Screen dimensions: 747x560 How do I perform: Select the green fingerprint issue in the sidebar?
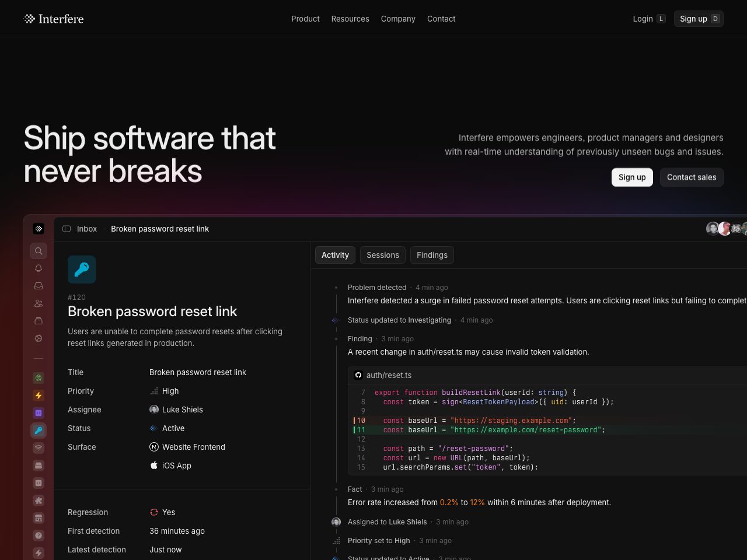point(39,378)
